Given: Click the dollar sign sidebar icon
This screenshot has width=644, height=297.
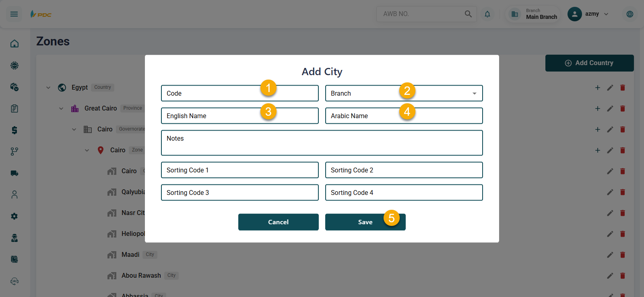Looking at the screenshot, I should (14, 130).
